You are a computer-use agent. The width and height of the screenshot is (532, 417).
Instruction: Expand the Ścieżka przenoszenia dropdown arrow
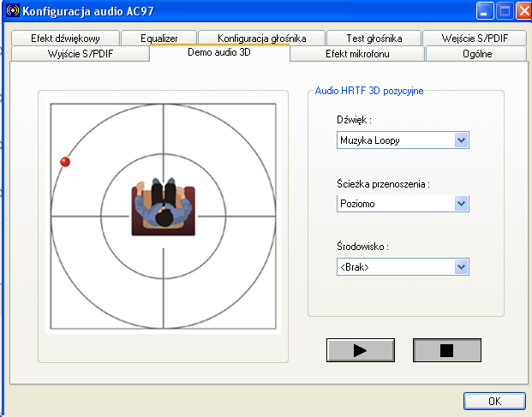click(461, 204)
